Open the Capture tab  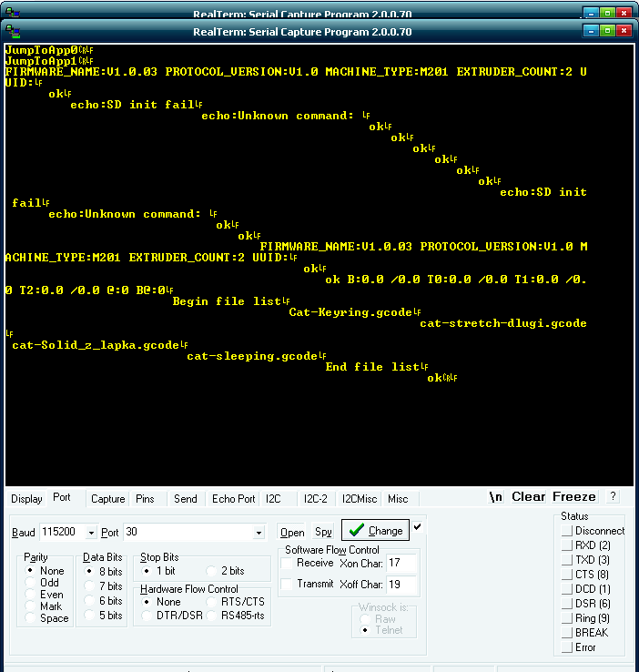click(108, 499)
